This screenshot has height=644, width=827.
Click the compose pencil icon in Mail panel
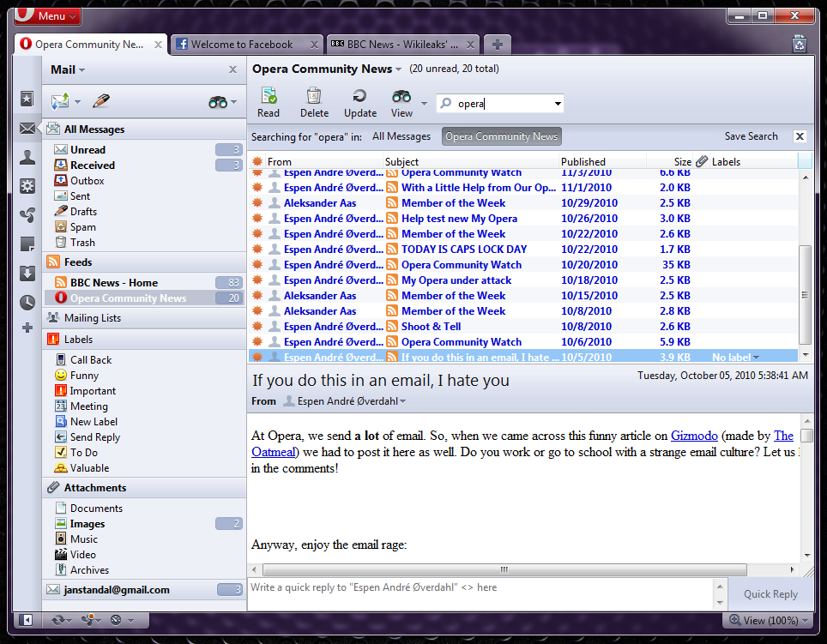(101, 101)
